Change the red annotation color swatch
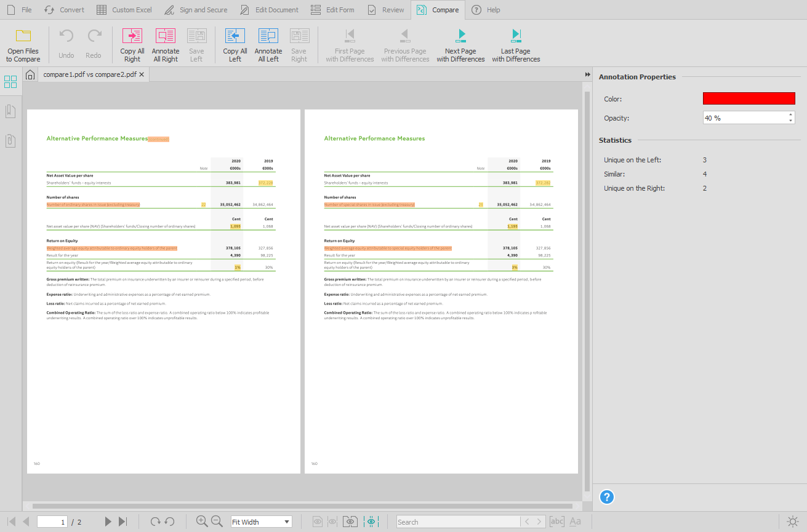Viewport: 807px width, 532px height. pyautogui.click(x=749, y=98)
